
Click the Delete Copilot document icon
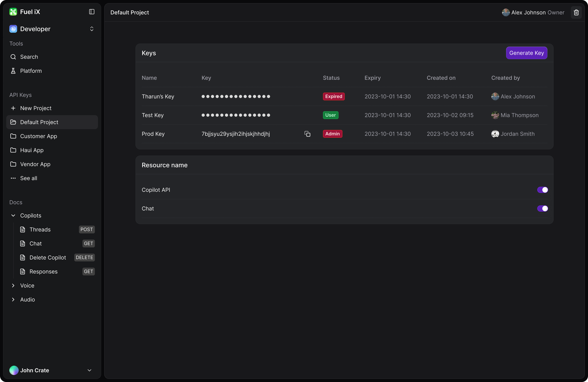(23, 258)
